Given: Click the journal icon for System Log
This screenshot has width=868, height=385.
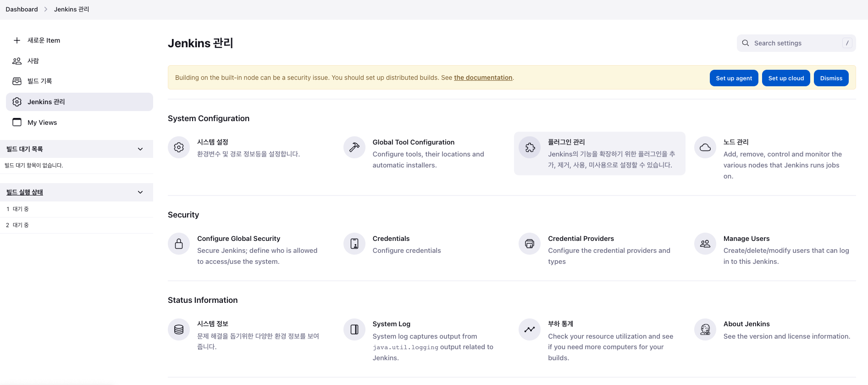Looking at the screenshot, I should click(354, 329).
